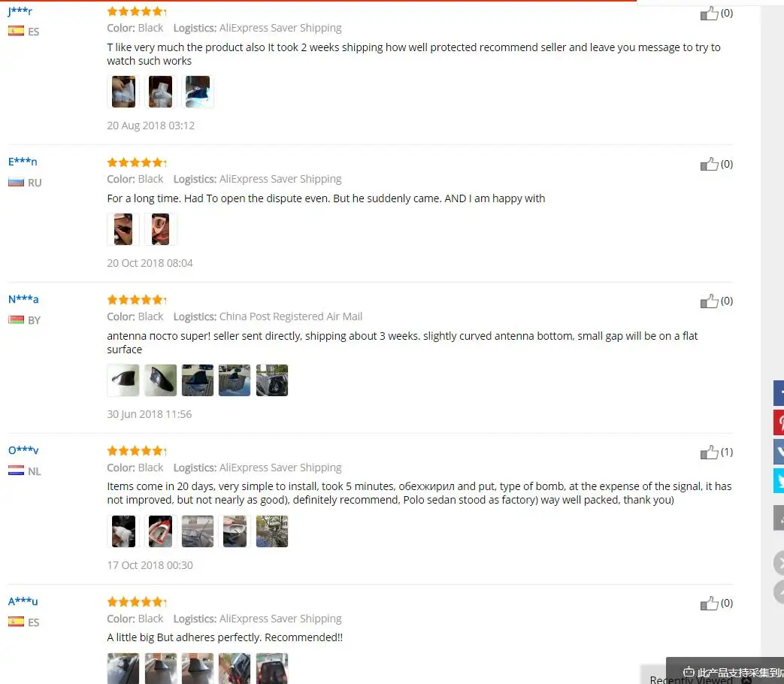
Task: Open reviewer profile N***a
Action: point(23,299)
